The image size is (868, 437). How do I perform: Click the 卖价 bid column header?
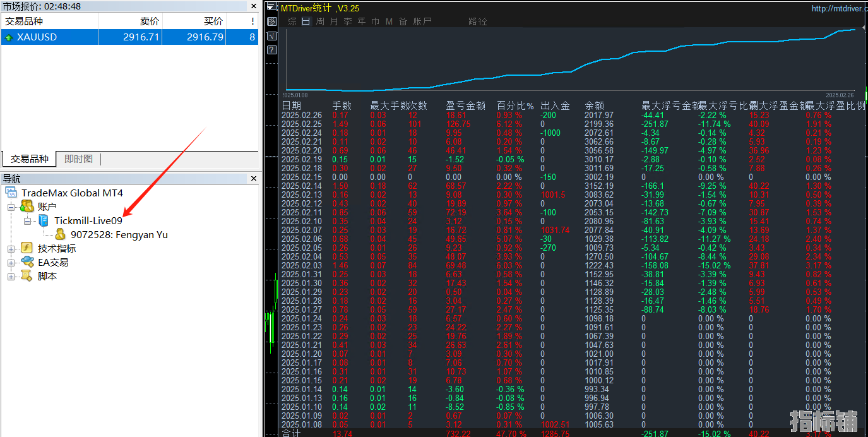coord(130,21)
